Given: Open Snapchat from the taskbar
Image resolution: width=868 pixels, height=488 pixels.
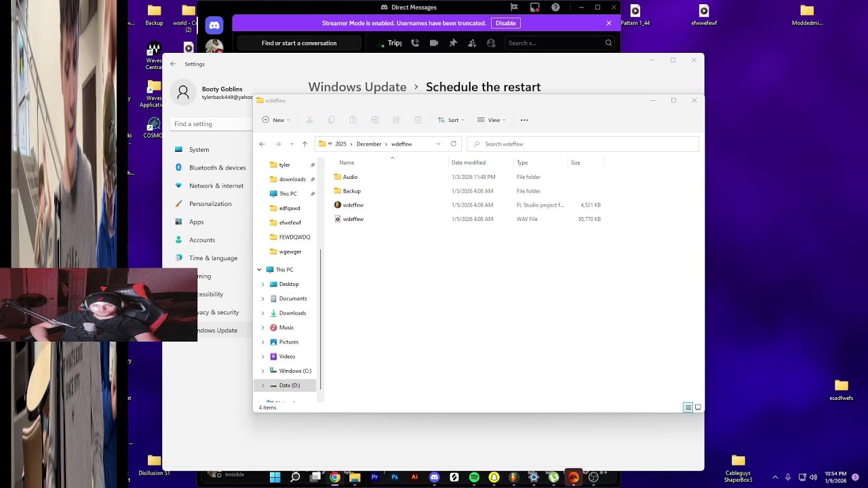Looking at the screenshot, I should click(x=494, y=477).
